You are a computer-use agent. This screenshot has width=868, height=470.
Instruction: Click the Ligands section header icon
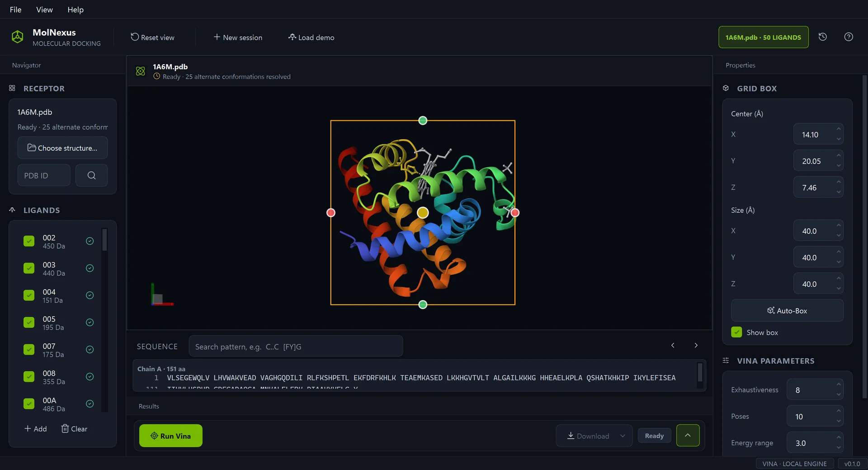(x=12, y=210)
